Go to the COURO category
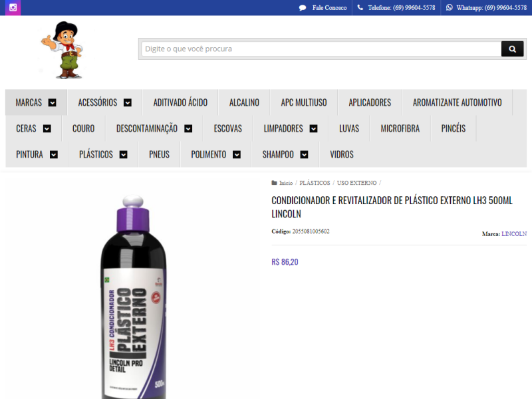532x399 pixels. [84, 128]
